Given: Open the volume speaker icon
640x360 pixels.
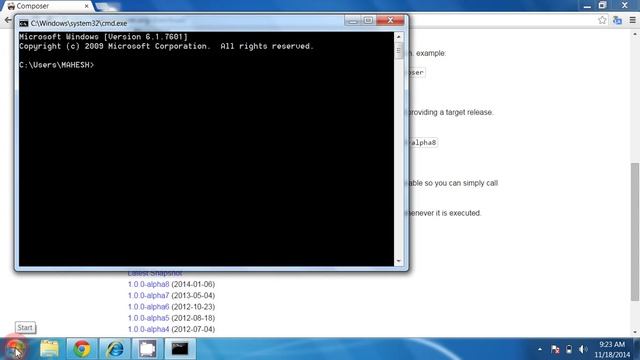Looking at the screenshot, I should click(583, 349).
